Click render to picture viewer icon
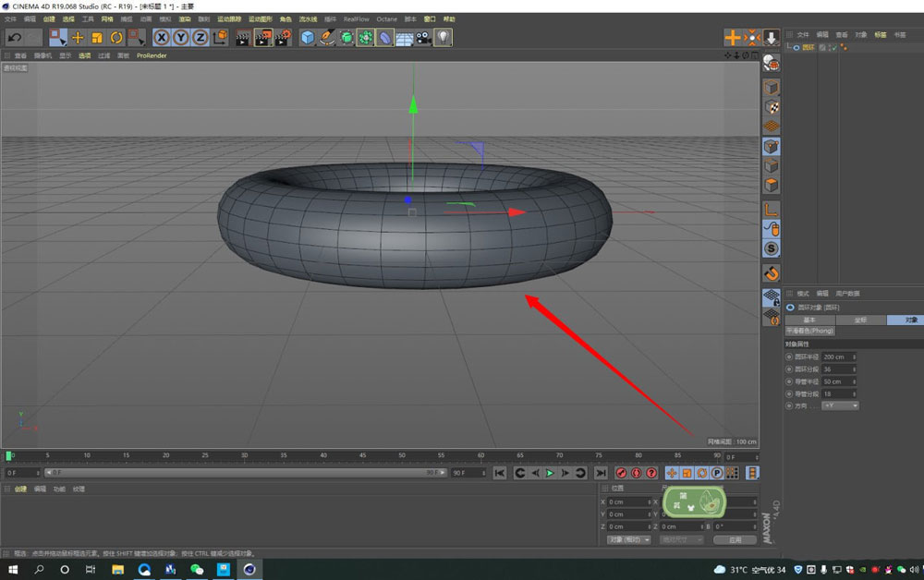 [x=262, y=37]
